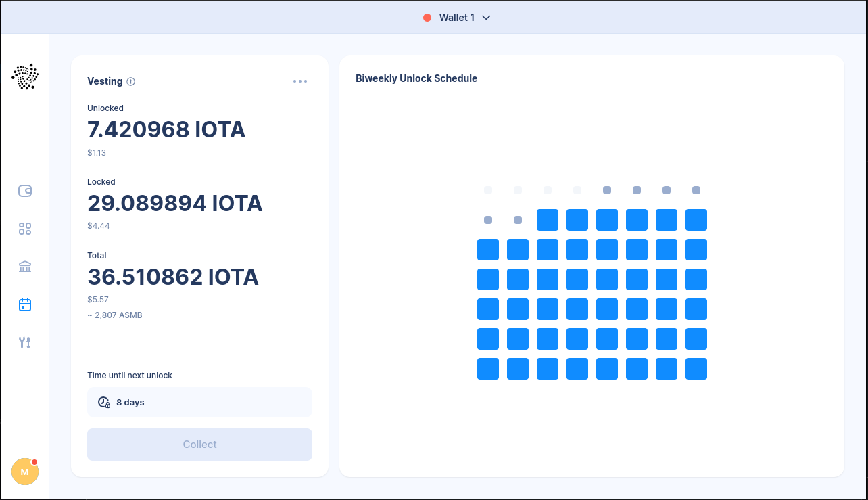Image resolution: width=868 pixels, height=500 pixels.
Task: Open the vesting calendar sidebar icon
Action: coord(25,304)
